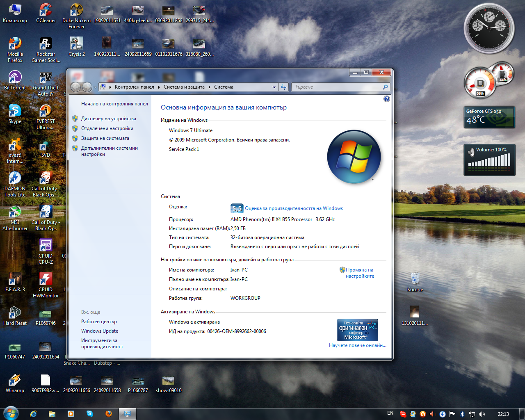
Task: Open Инструменти за производителност link
Action: tap(102, 343)
